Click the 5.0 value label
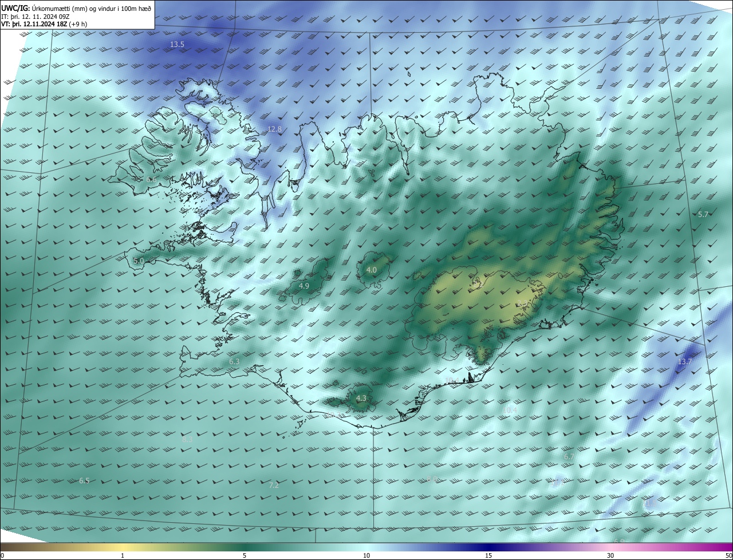 (x=139, y=261)
